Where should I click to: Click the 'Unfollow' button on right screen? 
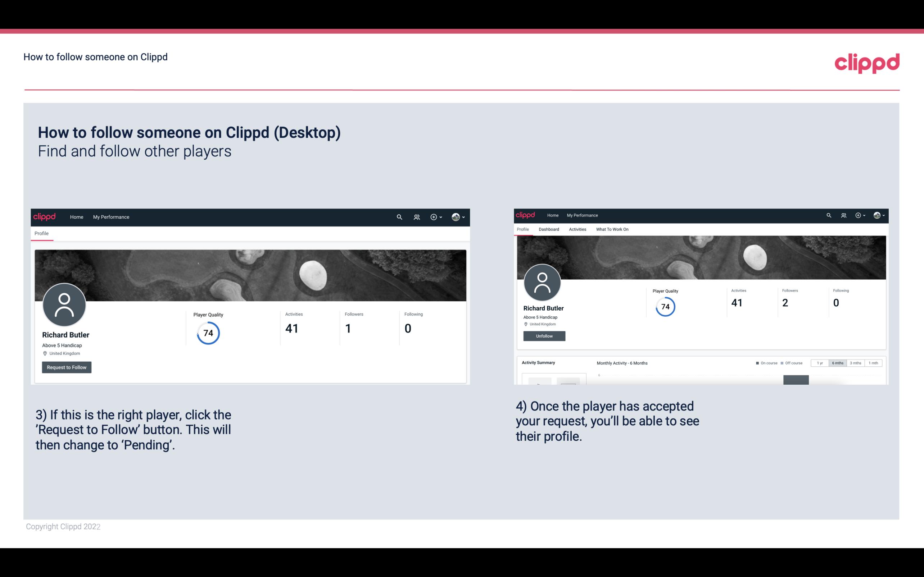click(x=543, y=336)
